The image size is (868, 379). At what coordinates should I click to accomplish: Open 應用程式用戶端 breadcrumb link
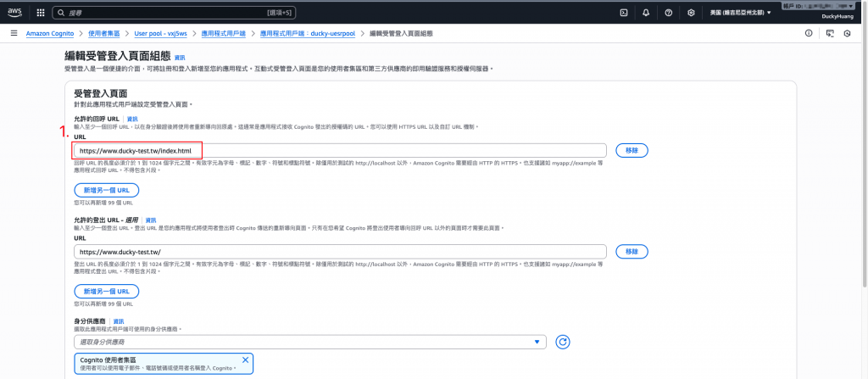click(x=224, y=33)
